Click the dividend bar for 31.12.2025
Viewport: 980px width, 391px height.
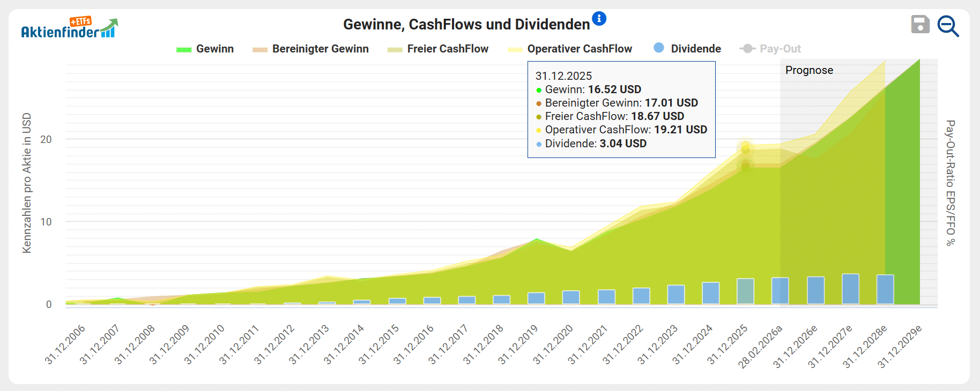745,291
